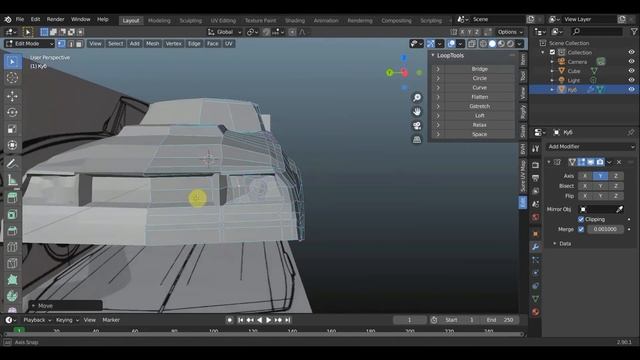The image size is (640, 360).
Task: Select the Measure tool
Action: (x=12, y=180)
